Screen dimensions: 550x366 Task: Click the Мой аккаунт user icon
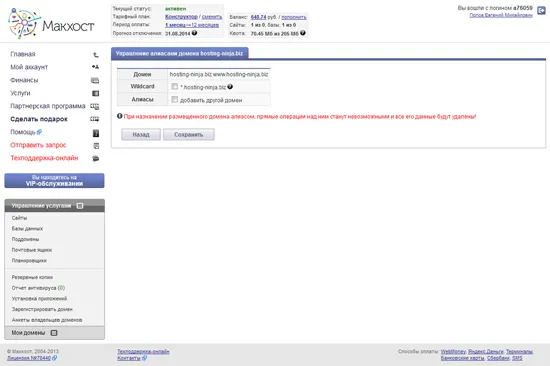pos(95,67)
